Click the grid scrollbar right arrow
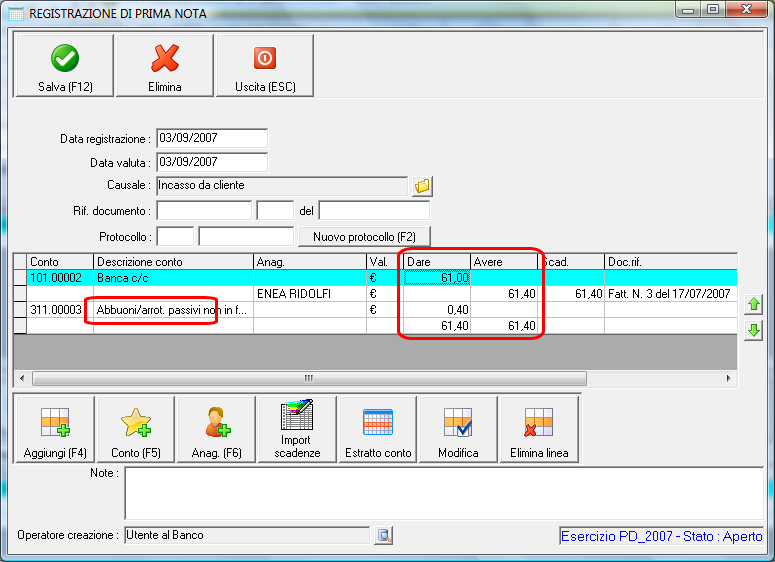Screen dimensions: 775x562 (x=729, y=379)
